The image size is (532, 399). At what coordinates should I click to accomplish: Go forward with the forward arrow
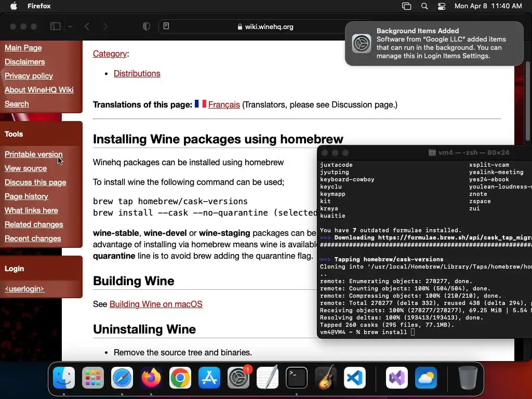point(105,26)
